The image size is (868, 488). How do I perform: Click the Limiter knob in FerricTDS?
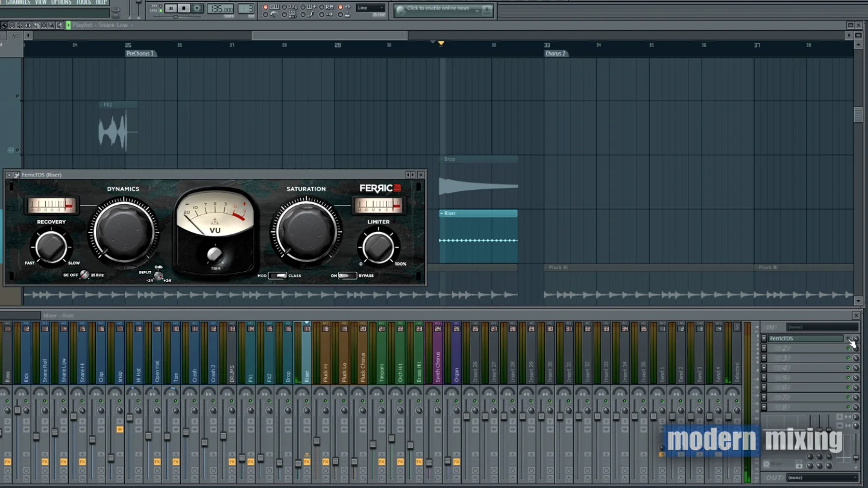click(379, 246)
